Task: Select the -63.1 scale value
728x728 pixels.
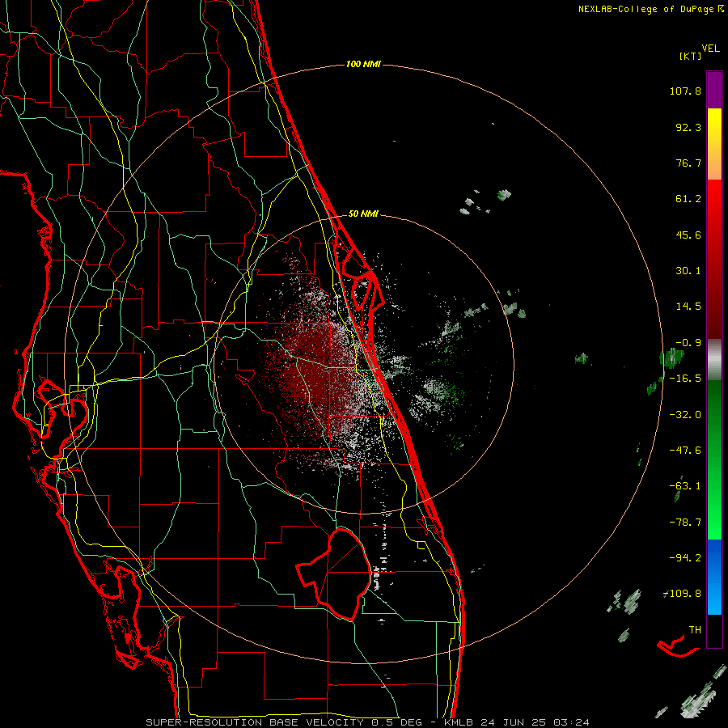Action: (685, 486)
